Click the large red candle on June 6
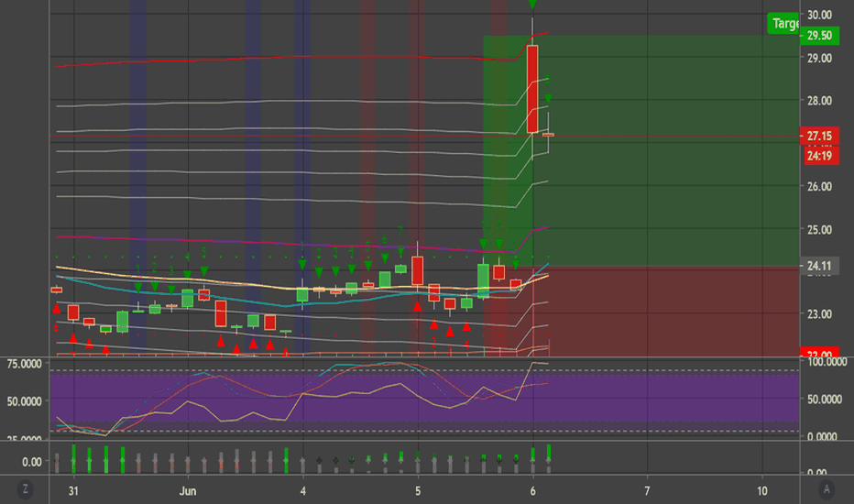The height and width of the screenshot is (504, 854). click(532, 89)
